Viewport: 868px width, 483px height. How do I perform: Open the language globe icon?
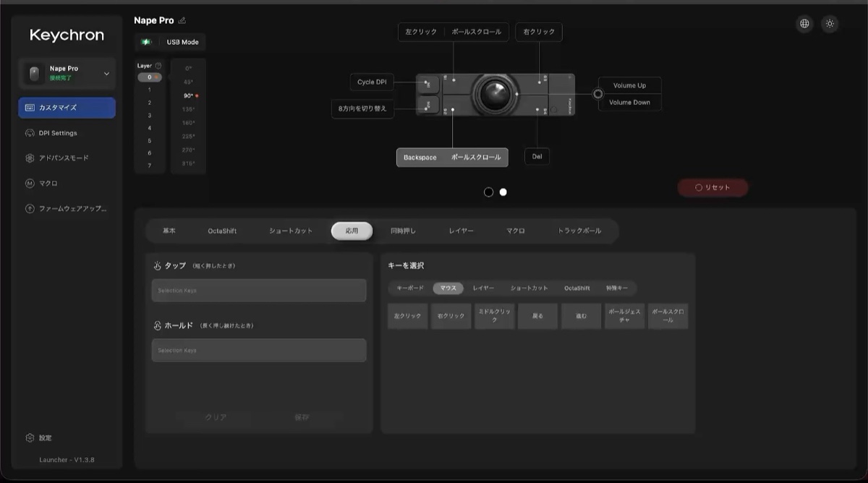click(x=804, y=24)
